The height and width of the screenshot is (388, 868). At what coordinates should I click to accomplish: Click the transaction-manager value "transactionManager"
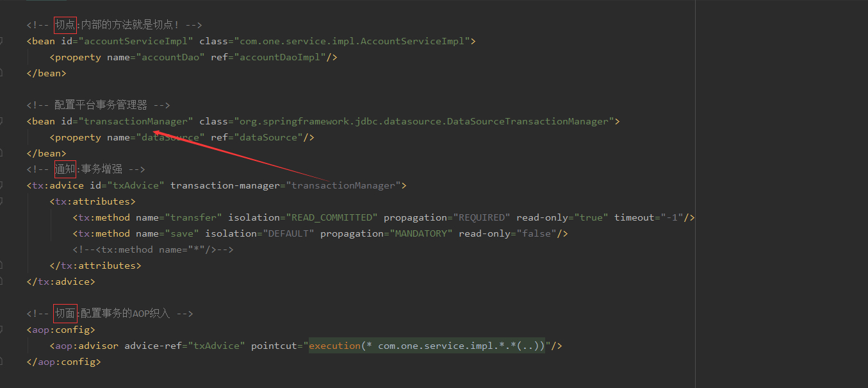[343, 185]
